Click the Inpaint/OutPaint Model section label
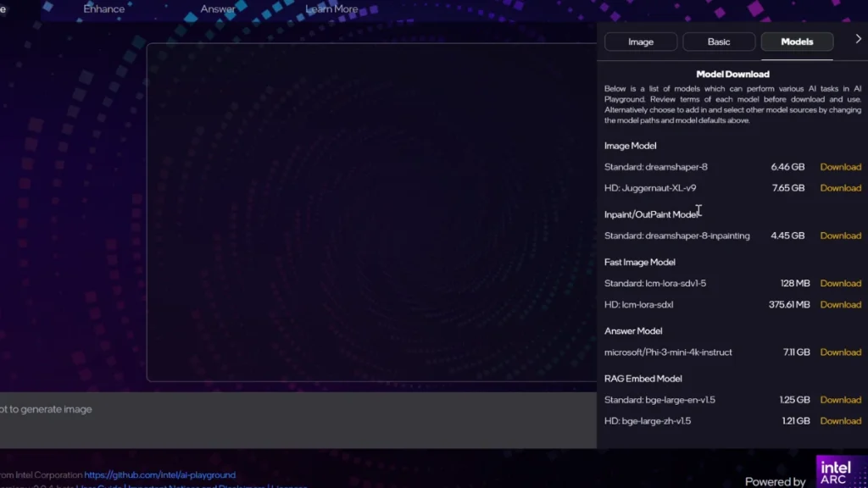 [653, 214]
